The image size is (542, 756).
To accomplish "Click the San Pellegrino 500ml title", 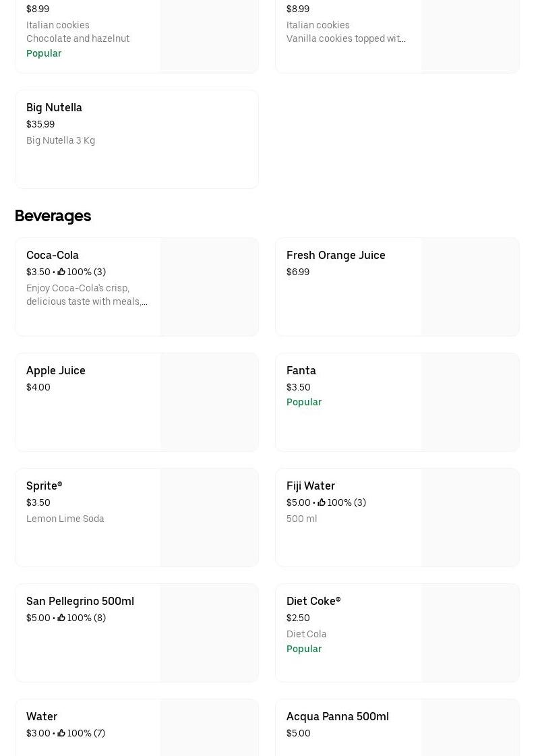I will click(x=80, y=601).
